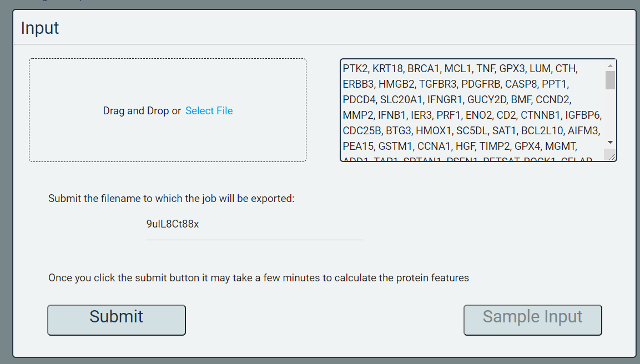Click the 'Drag and Drop or' text
Screen dimensions: 640x364
[x=142, y=110]
